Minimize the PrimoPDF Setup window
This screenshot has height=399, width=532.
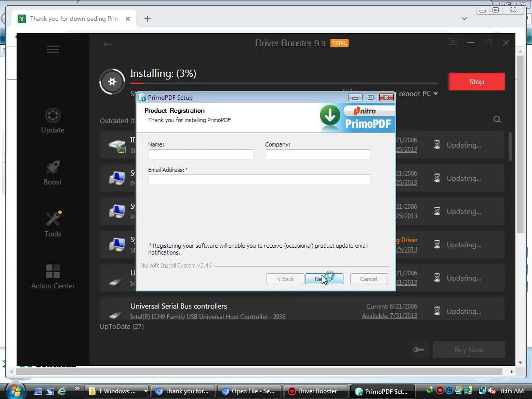tap(355, 98)
